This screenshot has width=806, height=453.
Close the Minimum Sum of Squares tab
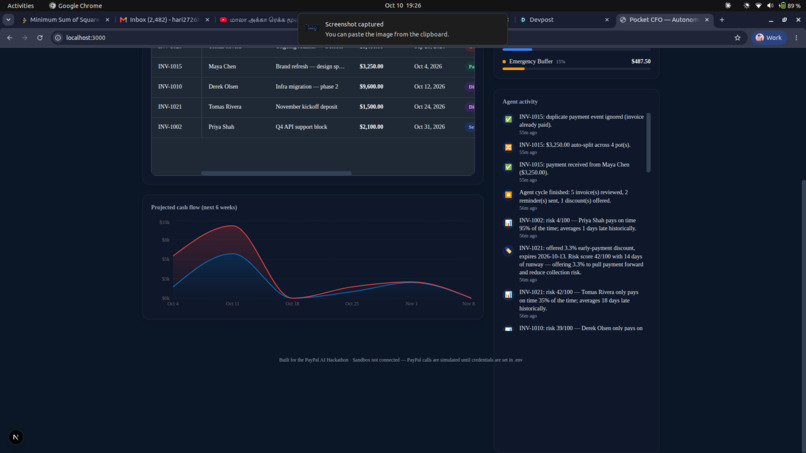(x=107, y=20)
